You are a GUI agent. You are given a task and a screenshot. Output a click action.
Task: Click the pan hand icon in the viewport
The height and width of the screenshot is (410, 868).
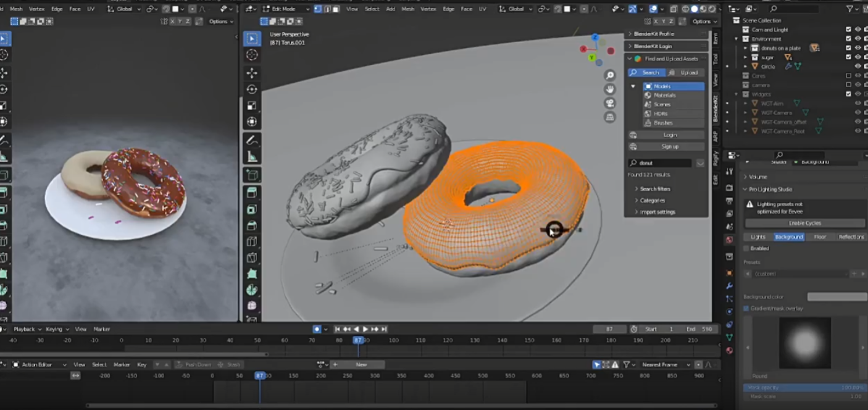point(610,90)
